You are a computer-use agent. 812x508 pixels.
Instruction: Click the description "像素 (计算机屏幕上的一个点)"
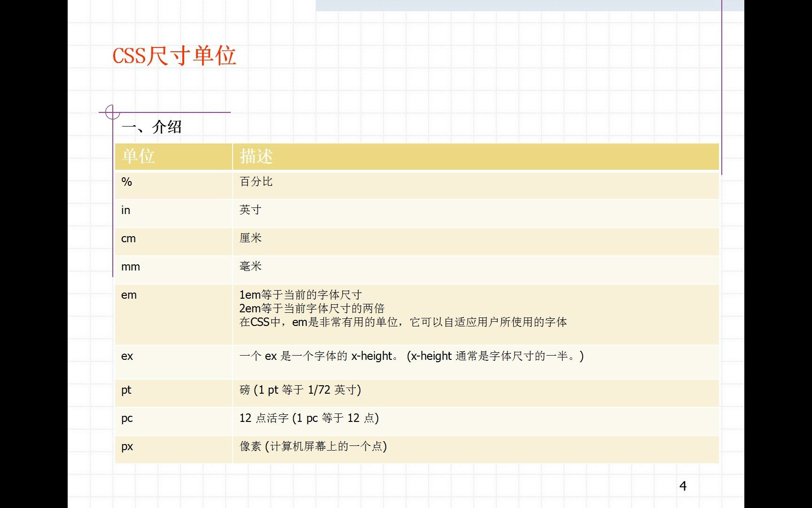[313, 446]
